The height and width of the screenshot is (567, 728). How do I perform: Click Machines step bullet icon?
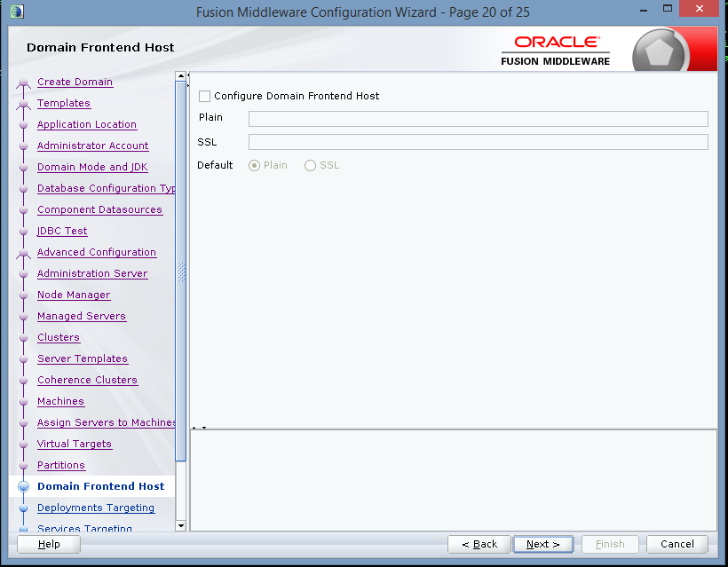pos(24,403)
